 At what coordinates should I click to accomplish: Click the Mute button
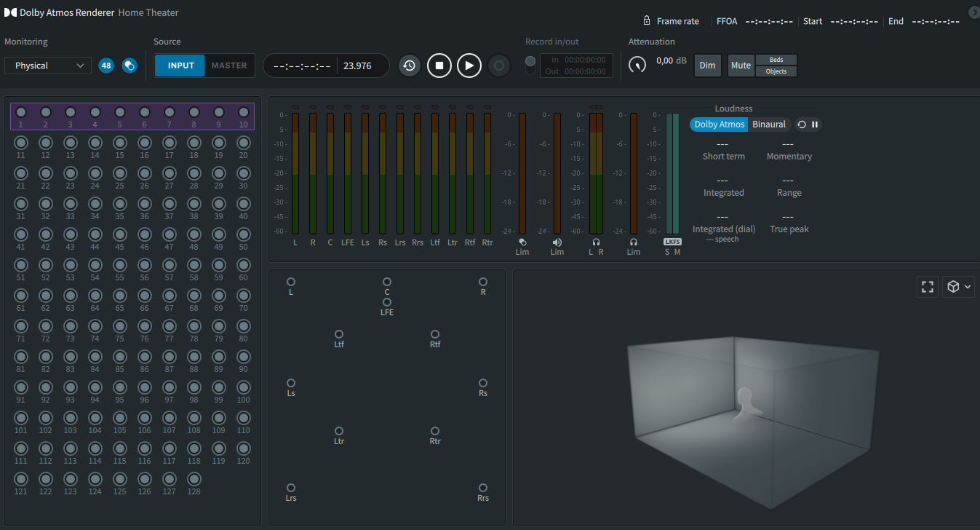tap(741, 66)
